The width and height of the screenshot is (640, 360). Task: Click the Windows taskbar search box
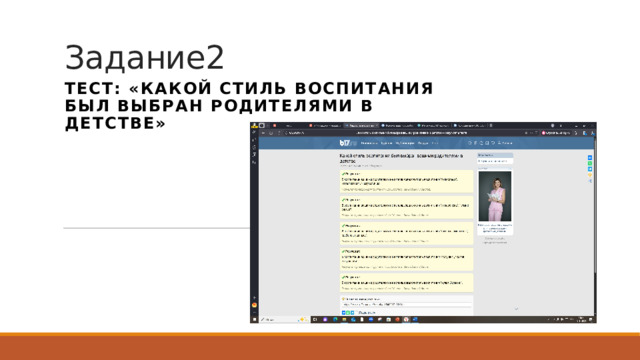284,320
